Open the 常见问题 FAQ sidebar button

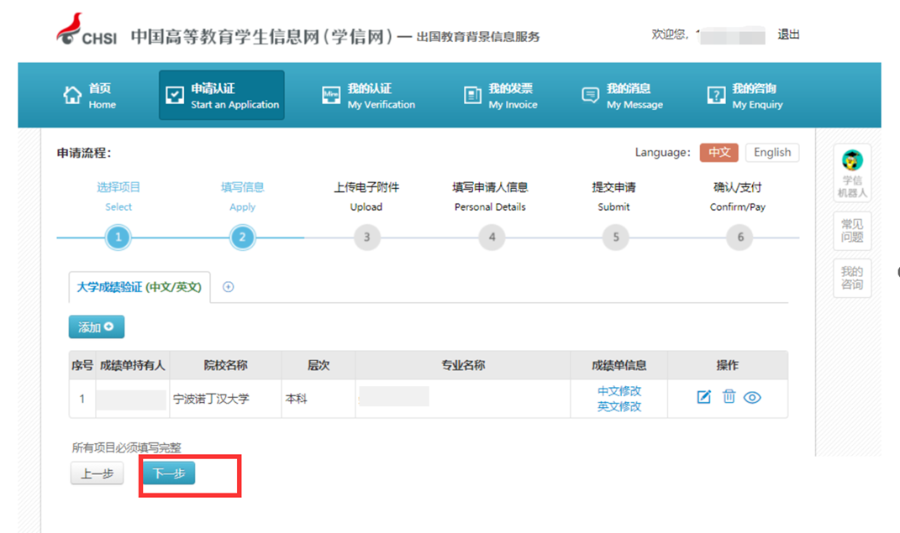point(852,231)
